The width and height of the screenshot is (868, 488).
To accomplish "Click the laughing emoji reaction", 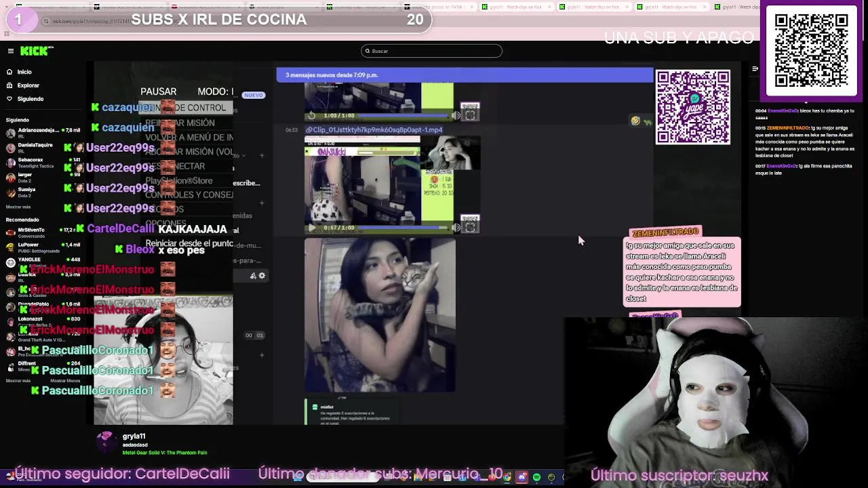I will click(635, 121).
